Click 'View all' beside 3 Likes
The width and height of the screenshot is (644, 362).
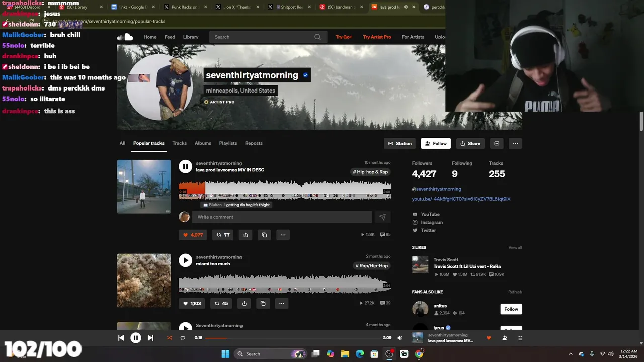click(515, 248)
